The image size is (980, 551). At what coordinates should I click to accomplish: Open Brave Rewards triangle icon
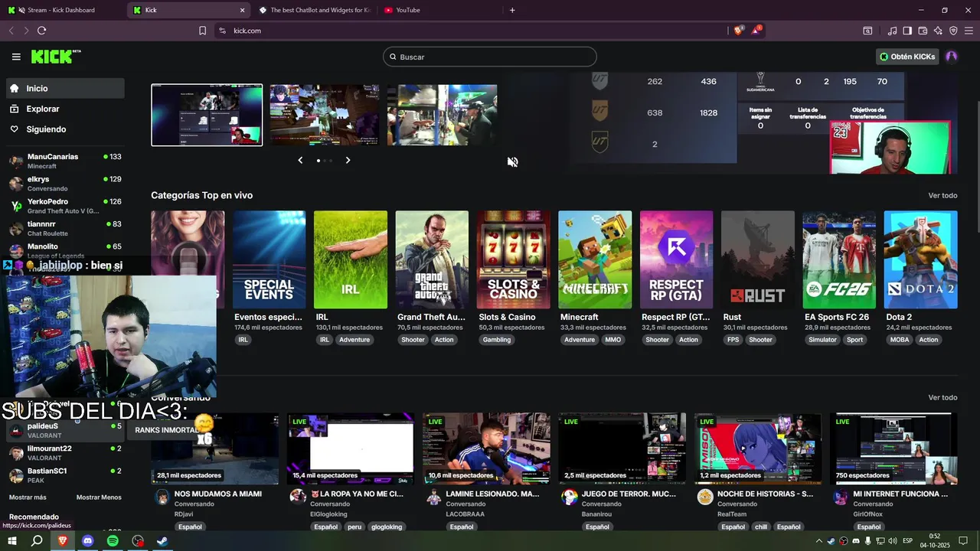tap(756, 30)
